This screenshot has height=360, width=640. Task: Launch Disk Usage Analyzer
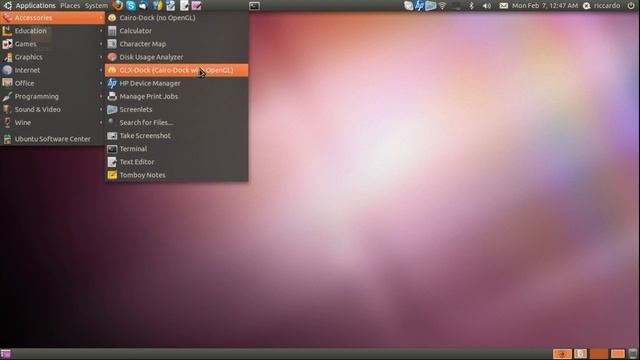176,57
